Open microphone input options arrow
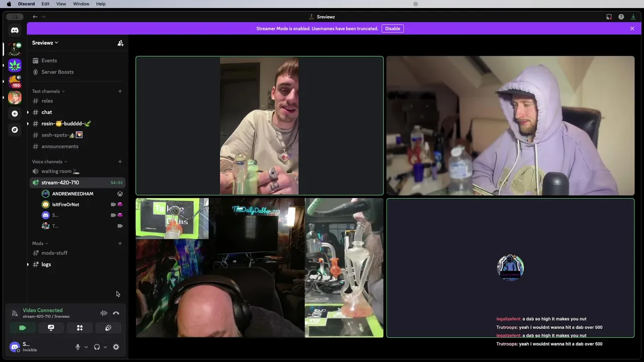 point(86,347)
